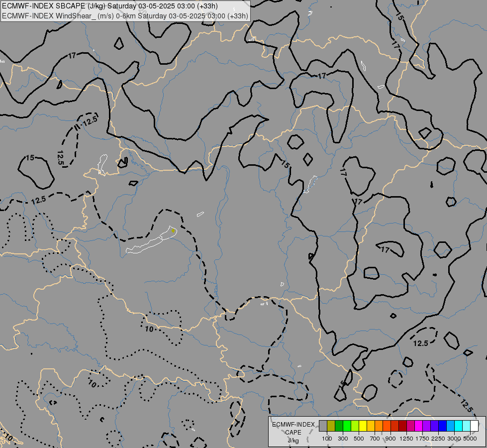Choose the bright green CAPE legend swatch
Image resolution: width=487 pixels, height=448 pixels.
[x=347, y=426]
